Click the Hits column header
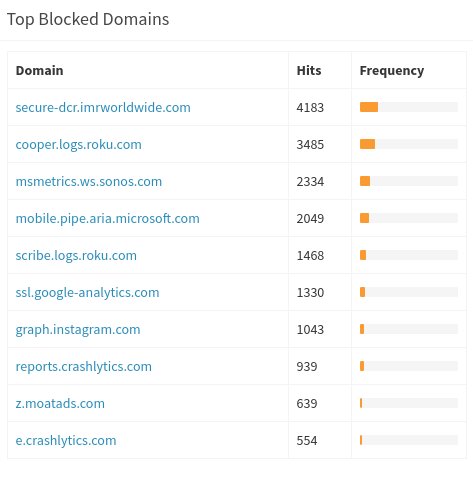Image resolution: width=473 pixels, height=486 pixels. pos(309,71)
